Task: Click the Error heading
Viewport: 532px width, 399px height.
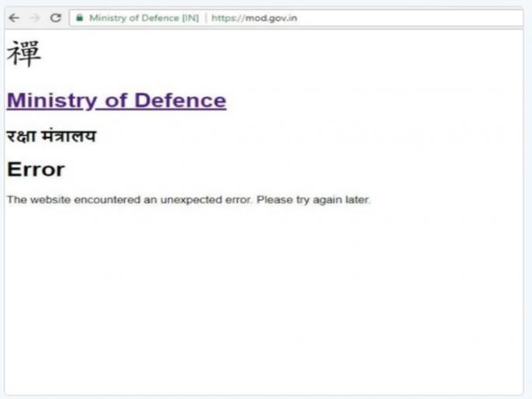Action: coord(36,169)
